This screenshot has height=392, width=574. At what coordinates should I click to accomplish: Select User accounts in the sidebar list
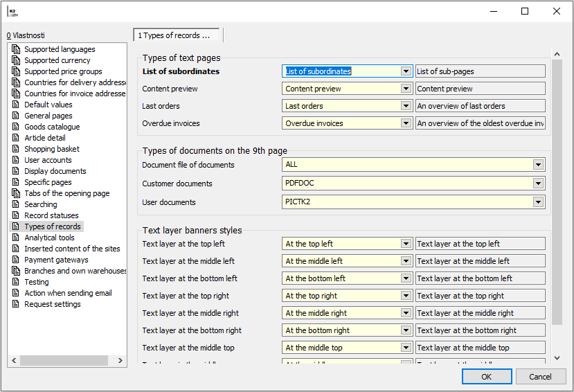(48, 160)
